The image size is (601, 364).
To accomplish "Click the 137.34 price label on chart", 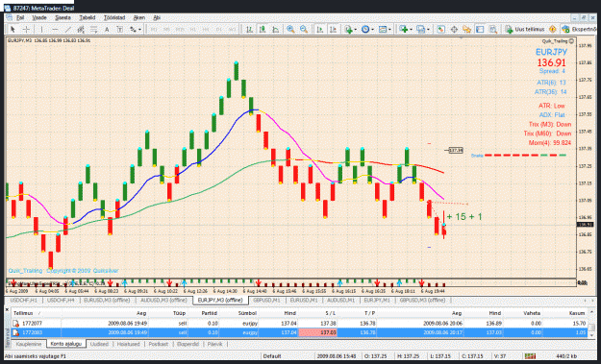I will coord(456,151).
